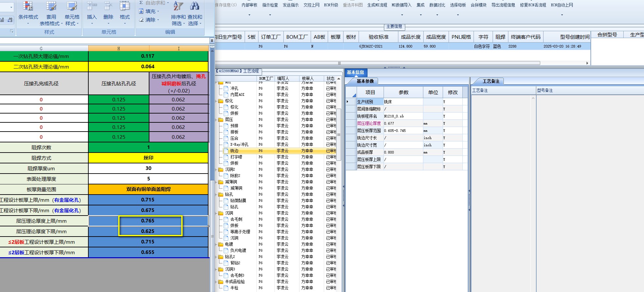
Task: Click the right arrow of the main info scrollbar
Action: coord(587,63)
